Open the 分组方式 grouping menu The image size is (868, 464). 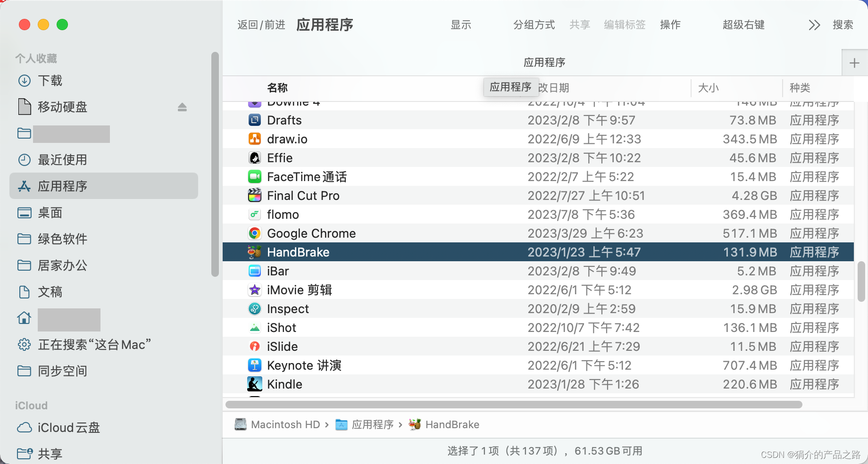[x=534, y=25]
